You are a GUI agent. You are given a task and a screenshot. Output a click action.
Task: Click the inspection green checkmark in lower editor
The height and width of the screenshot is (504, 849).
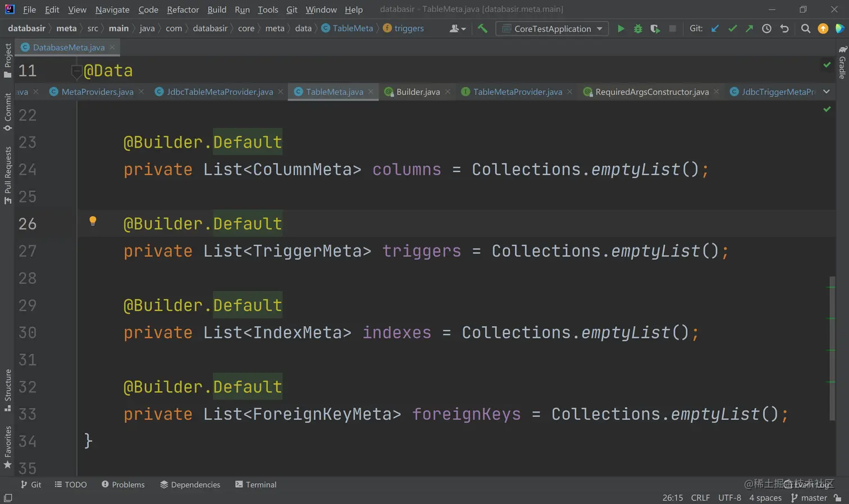[x=827, y=109]
